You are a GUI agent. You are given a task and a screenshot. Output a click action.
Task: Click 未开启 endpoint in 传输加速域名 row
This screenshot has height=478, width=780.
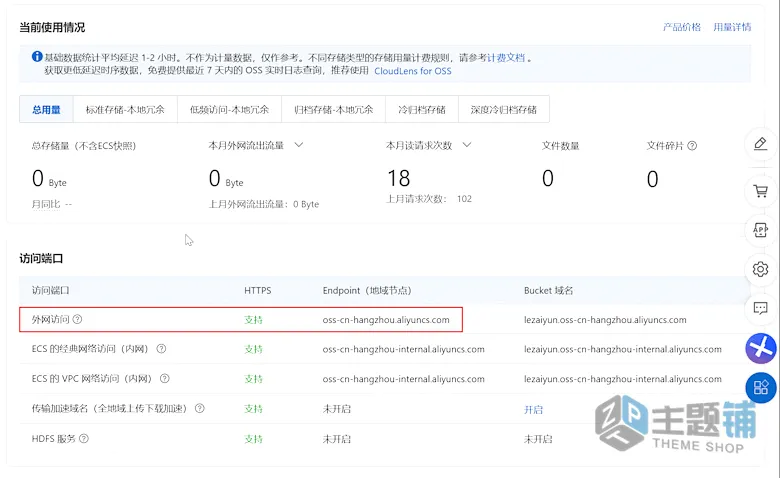[x=337, y=409]
